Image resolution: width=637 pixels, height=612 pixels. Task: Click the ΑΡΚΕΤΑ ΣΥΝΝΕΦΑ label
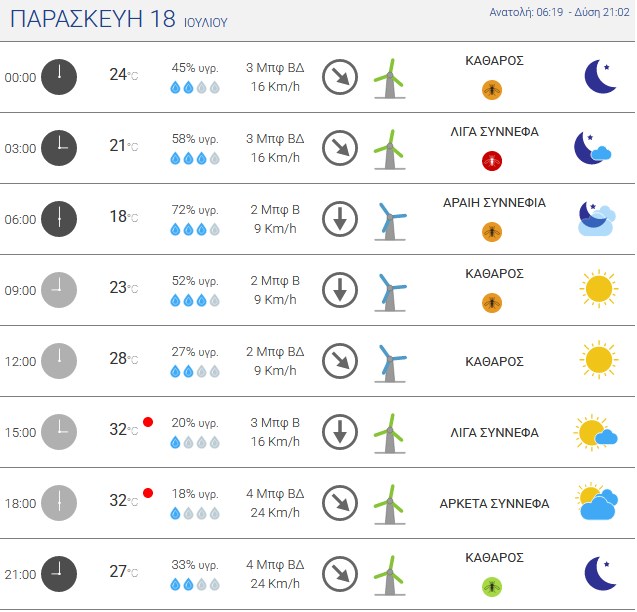[494, 503]
